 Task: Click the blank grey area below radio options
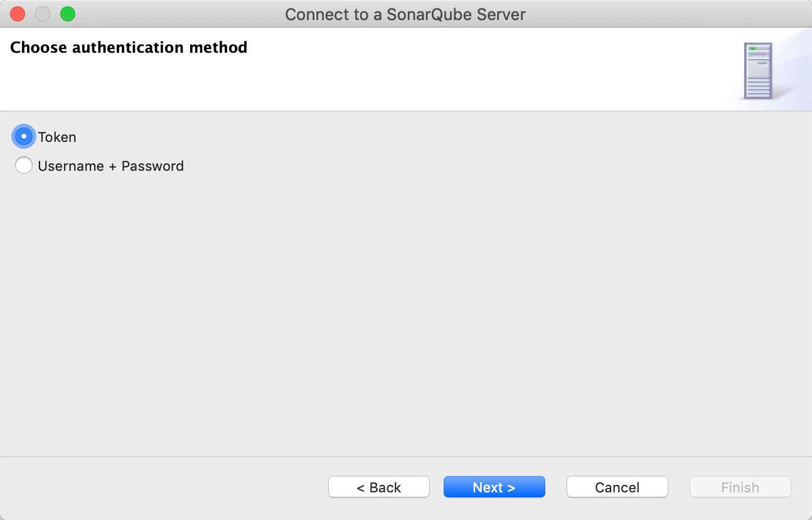(x=402, y=301)
